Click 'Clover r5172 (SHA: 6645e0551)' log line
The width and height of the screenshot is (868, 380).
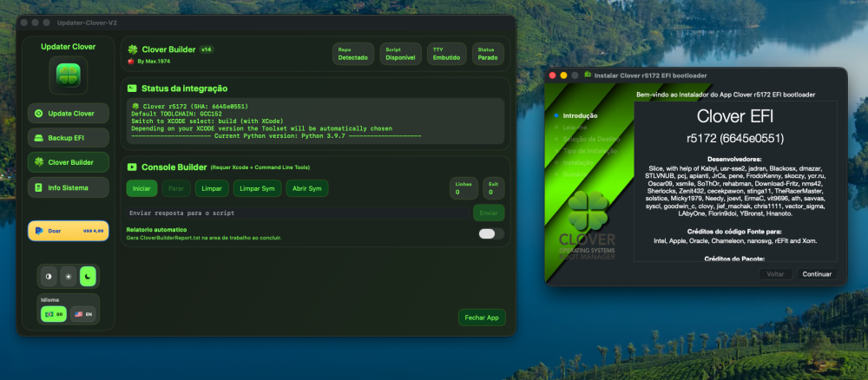click(190, 106)
